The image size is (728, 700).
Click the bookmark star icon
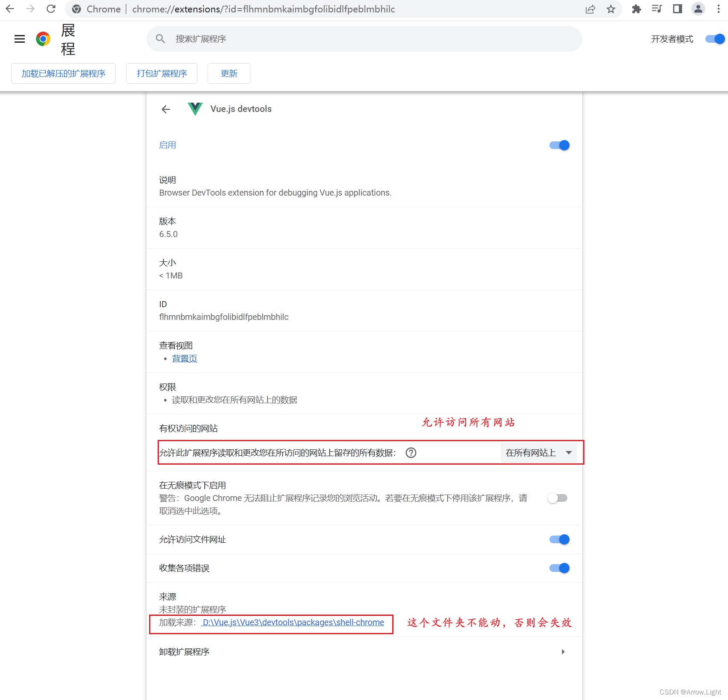point(611,9)
